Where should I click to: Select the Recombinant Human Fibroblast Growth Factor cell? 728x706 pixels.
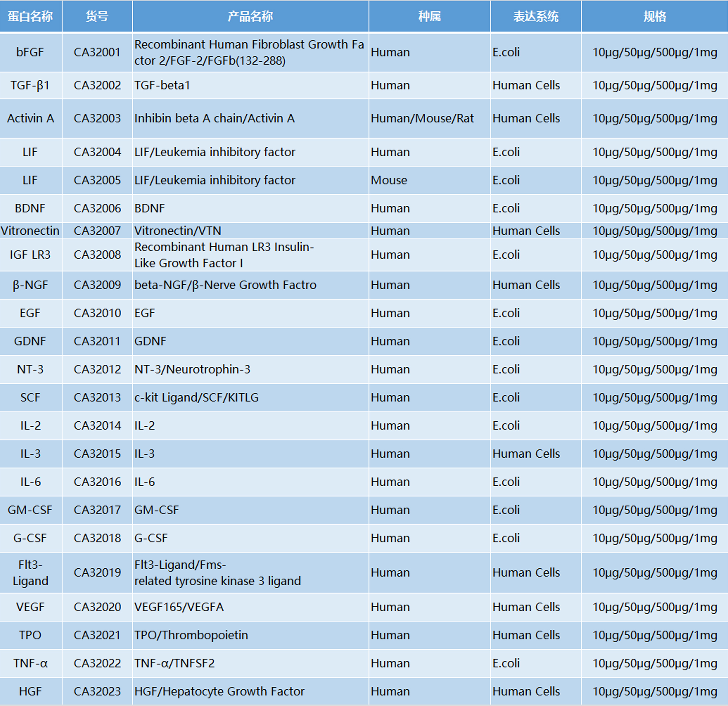point(250,52)
